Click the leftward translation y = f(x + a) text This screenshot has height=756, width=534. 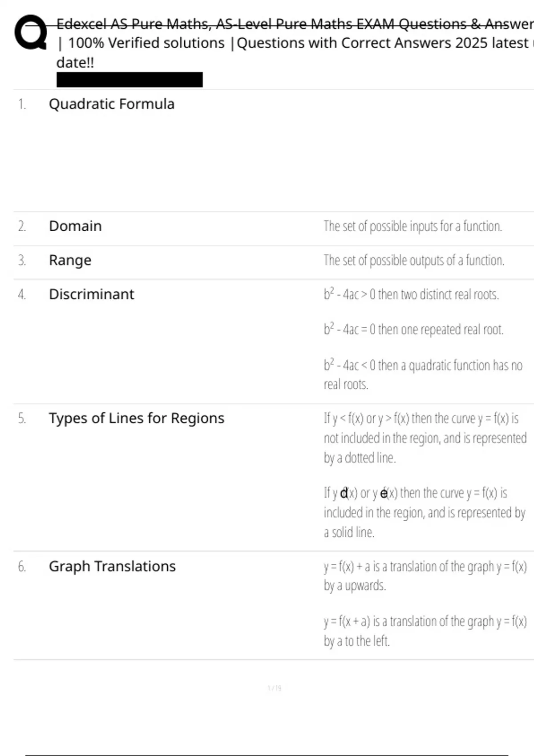425,631
